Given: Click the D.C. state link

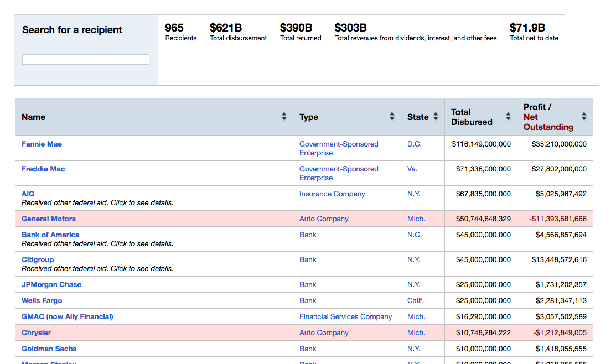Looking at the screenshot, I should tap(415, 144).
